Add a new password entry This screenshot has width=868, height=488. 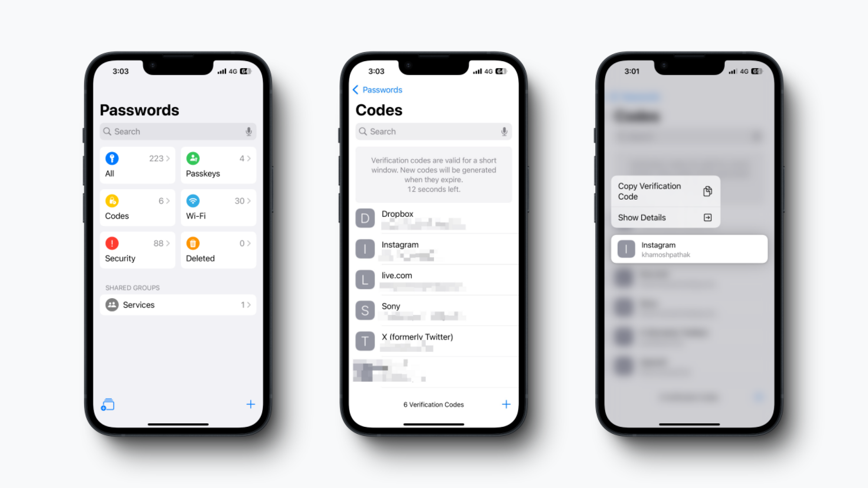click(250, 404)
